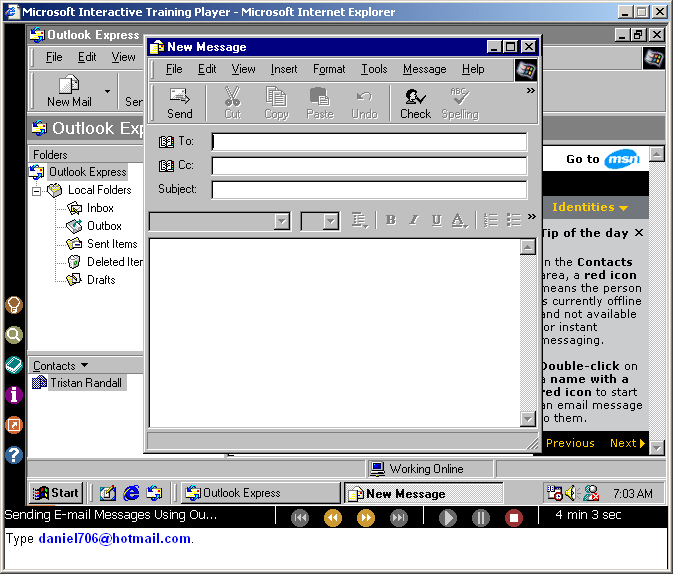This screenshot has height=574, width=673.
Task: Click the paragraph style icon
Action: [359, 220]
